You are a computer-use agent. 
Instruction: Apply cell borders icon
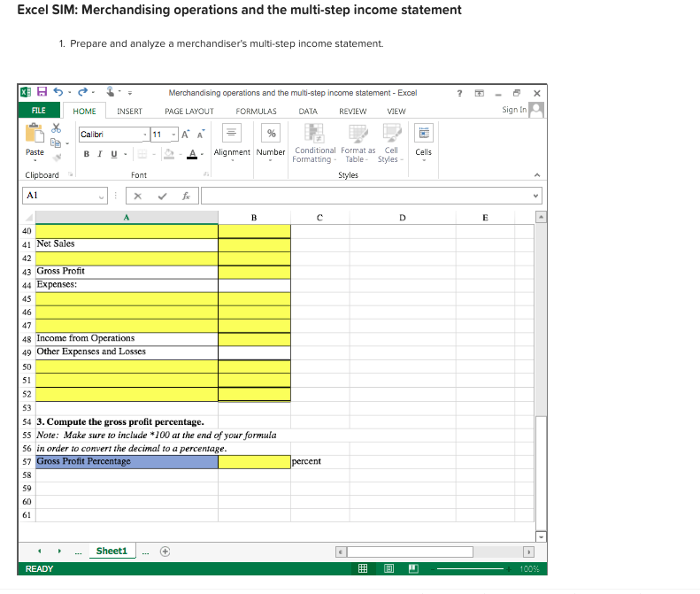(142, 154)
